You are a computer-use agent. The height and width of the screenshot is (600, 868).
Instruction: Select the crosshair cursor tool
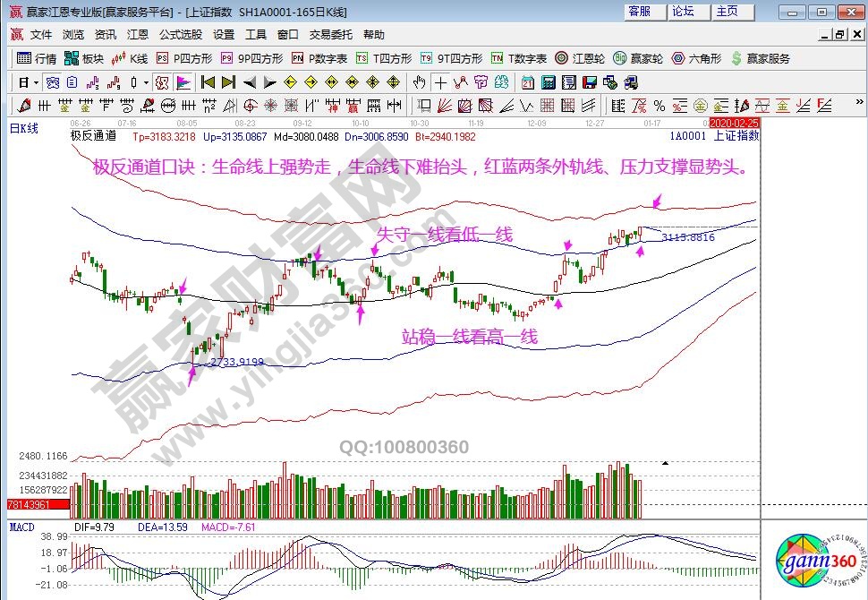point(440,82)
